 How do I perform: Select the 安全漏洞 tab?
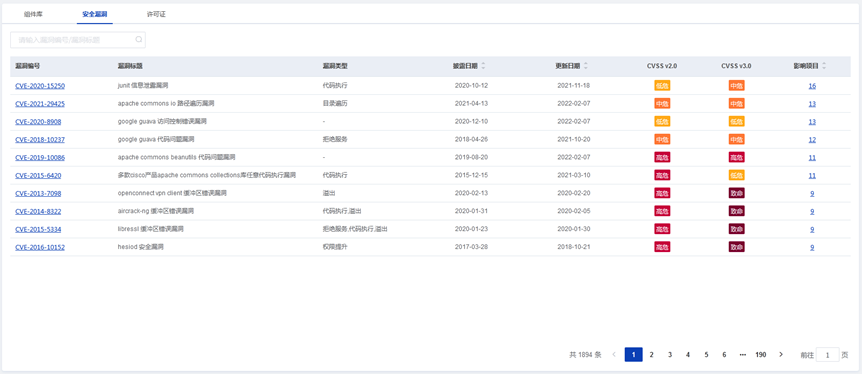pyautogui.click(x=95, y=14)
